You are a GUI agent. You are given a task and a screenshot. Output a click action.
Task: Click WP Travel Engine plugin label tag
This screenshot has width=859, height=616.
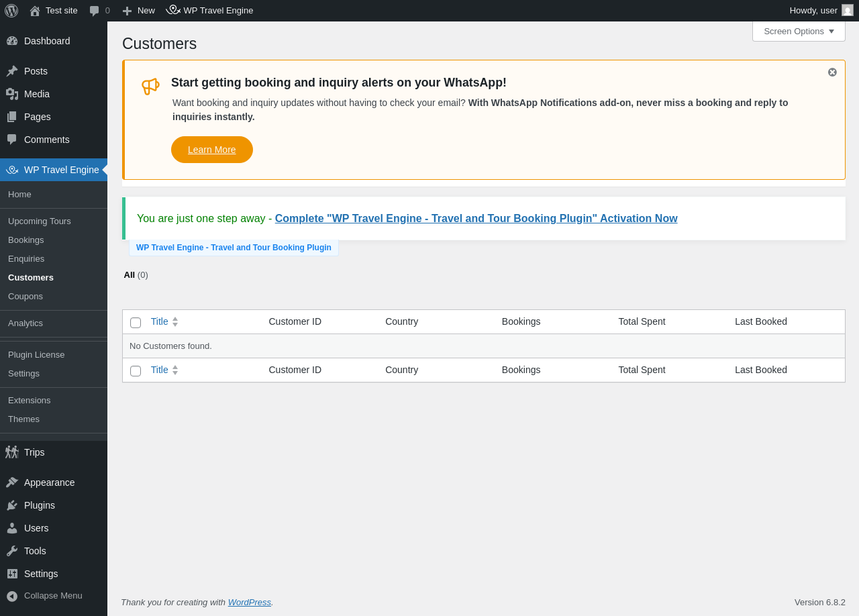coord(234,248)
